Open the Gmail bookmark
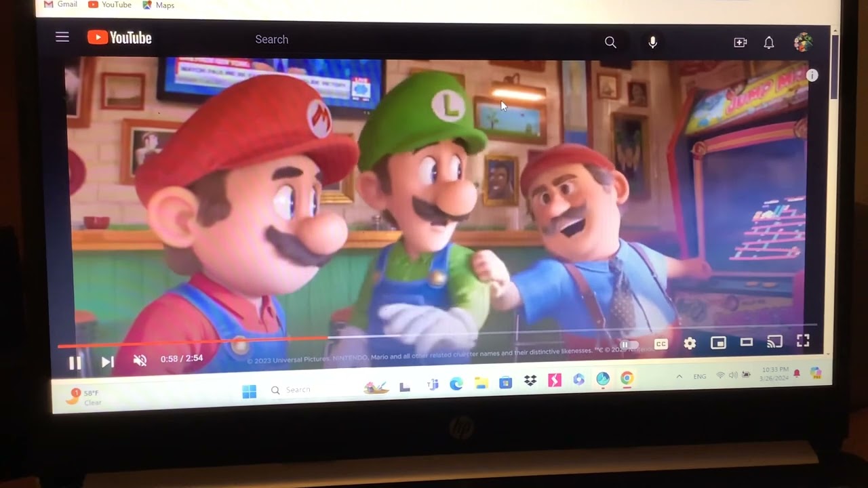This screenshot has width=868, height=488. 61,4
